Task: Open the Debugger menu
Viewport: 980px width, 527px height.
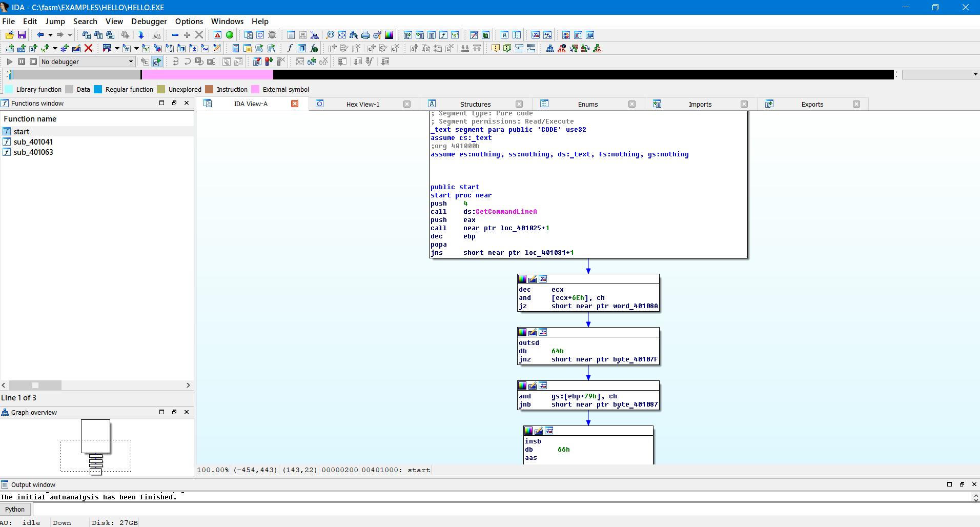Action: [x=149, y=21]
